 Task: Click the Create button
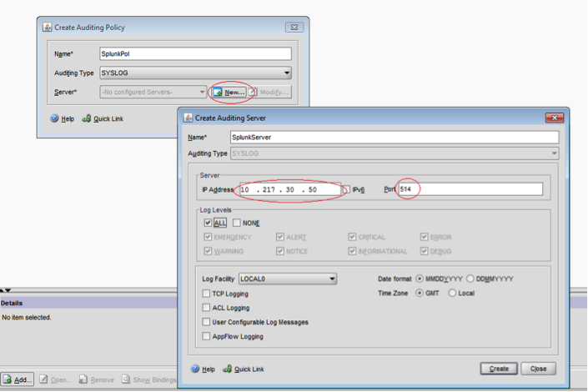(x=499, y=369)
